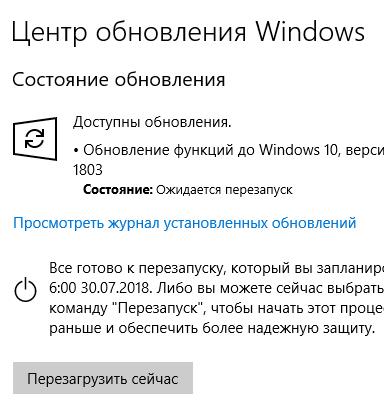Click the scheduled time '6:00 30.07.2018'
The width and height of the screenshot is (384, 409).
(99, 288)
